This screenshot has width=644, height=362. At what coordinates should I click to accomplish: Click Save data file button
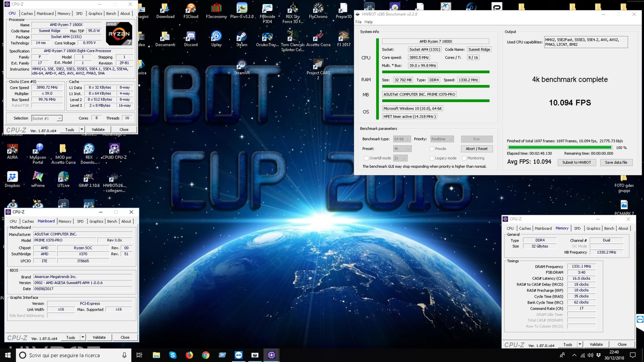coord(616,163)
